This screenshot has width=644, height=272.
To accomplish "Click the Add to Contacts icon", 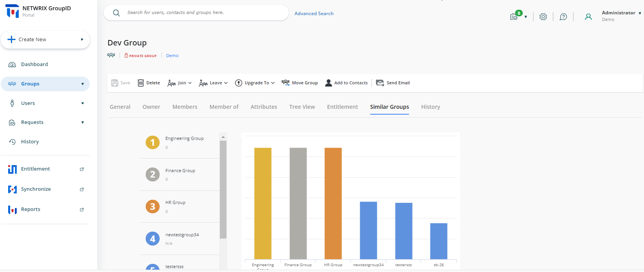I will click(x=329, y=83).
